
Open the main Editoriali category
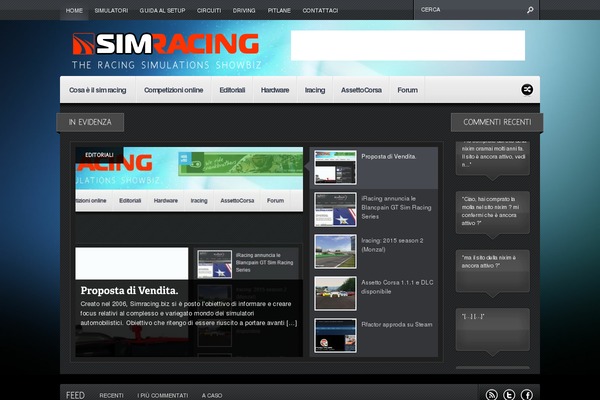232,90
